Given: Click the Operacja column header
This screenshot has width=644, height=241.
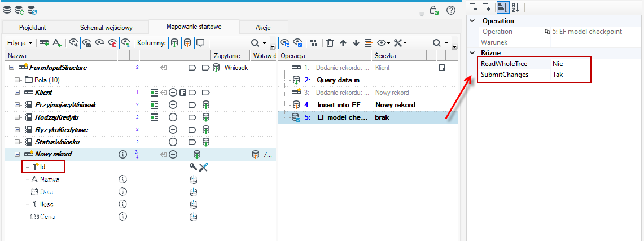Looking at the screenshot, I should [325, 55].
